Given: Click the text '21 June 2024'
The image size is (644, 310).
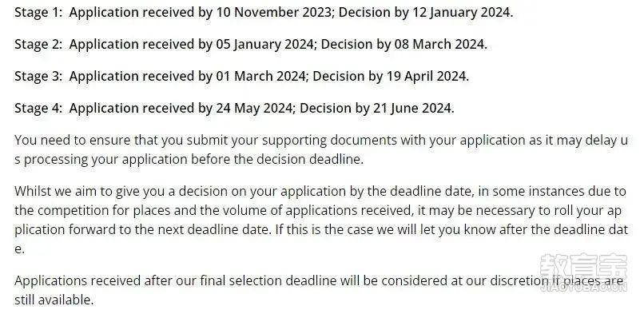Looking at the screenshot, I should coord(412,109).
